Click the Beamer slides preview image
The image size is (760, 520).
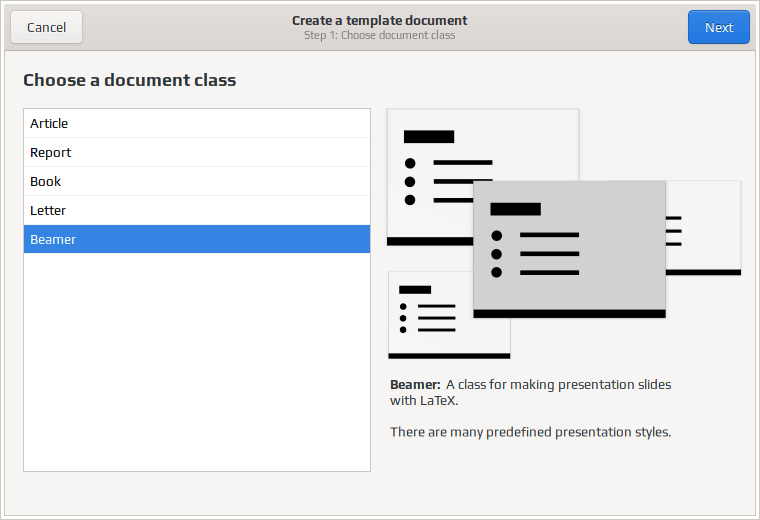click(564, 234)
